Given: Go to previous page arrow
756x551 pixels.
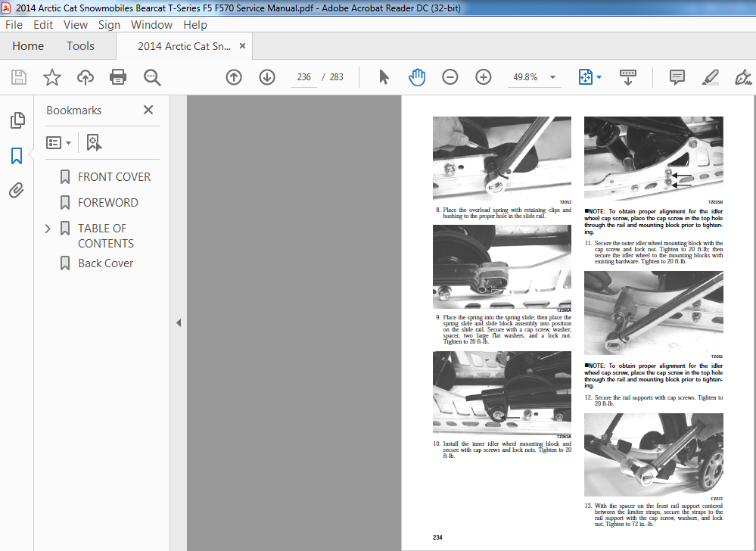Looking at the screenshot, I should pos(234,77).
